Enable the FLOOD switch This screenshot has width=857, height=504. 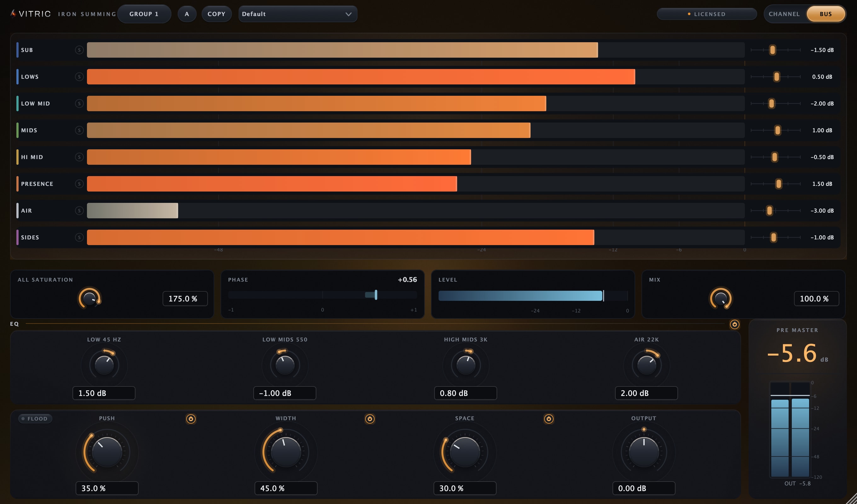[35, 419]
